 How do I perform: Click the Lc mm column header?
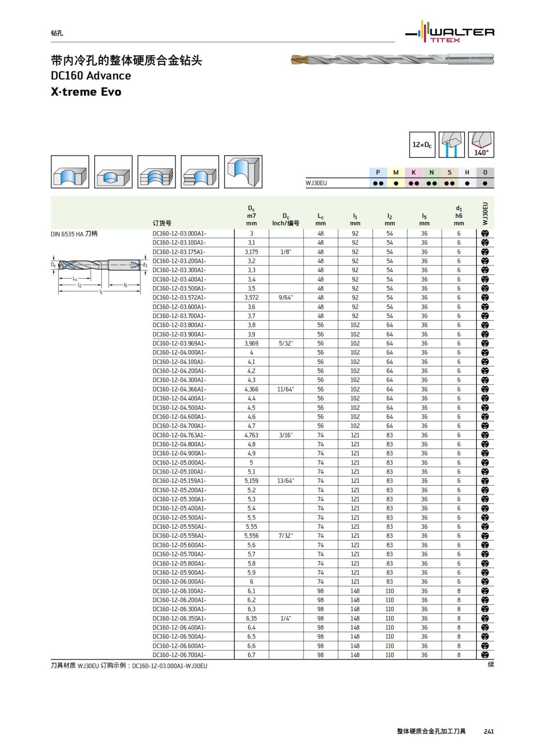point(321,220)
